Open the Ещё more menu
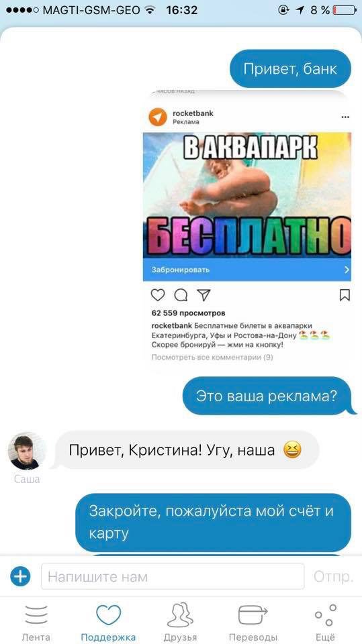This screenshot has width=362, height=644. 325,622
